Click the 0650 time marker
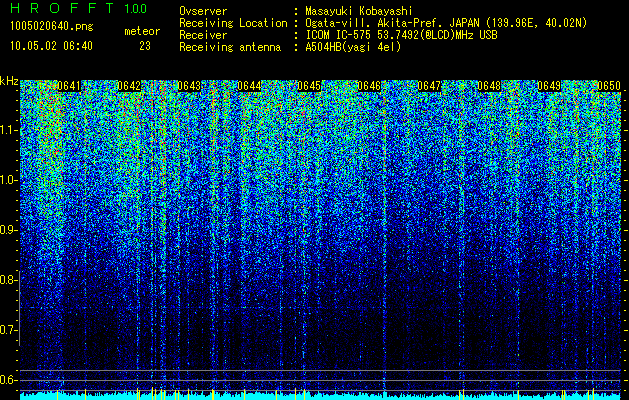Viewport: 629px width, 400px height. [x=609, y=86]
